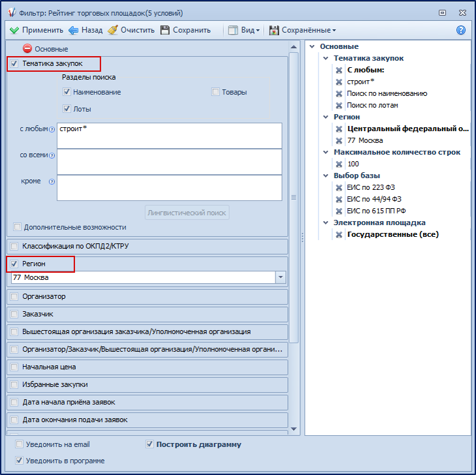Open the blue help question icon
The image size is (476, 475).
click(461, 30)
